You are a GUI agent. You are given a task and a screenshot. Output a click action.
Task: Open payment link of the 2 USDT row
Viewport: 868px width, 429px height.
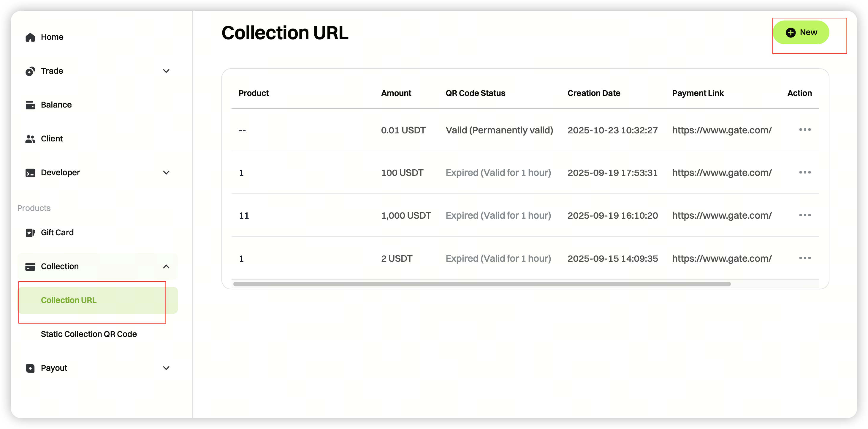[721, 259]
